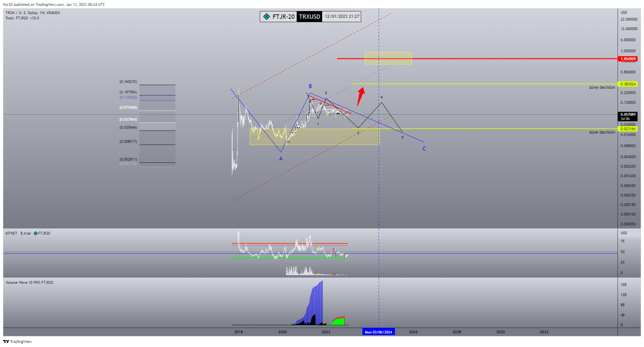Click the 12B value on volume axis
Screen dimensions: 644x347
click(x=623, y=295)
